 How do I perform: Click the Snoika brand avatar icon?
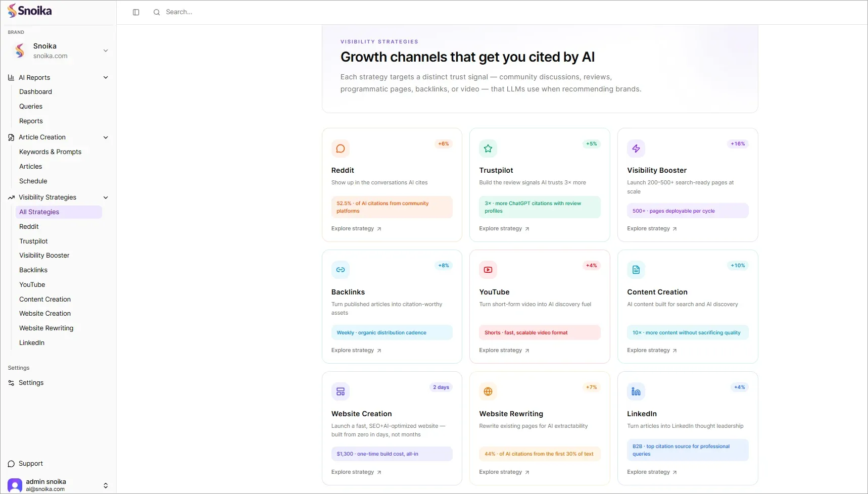(20, 51)
